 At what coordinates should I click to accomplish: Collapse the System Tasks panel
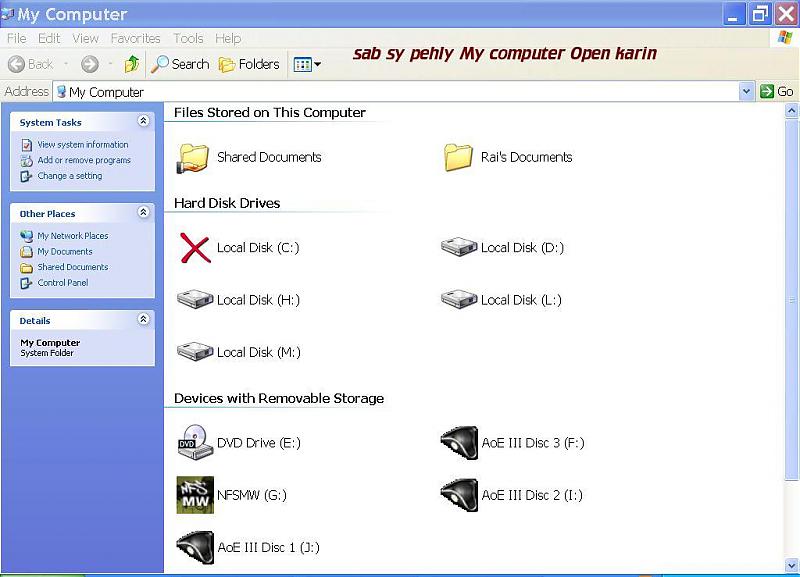point(143,121)
